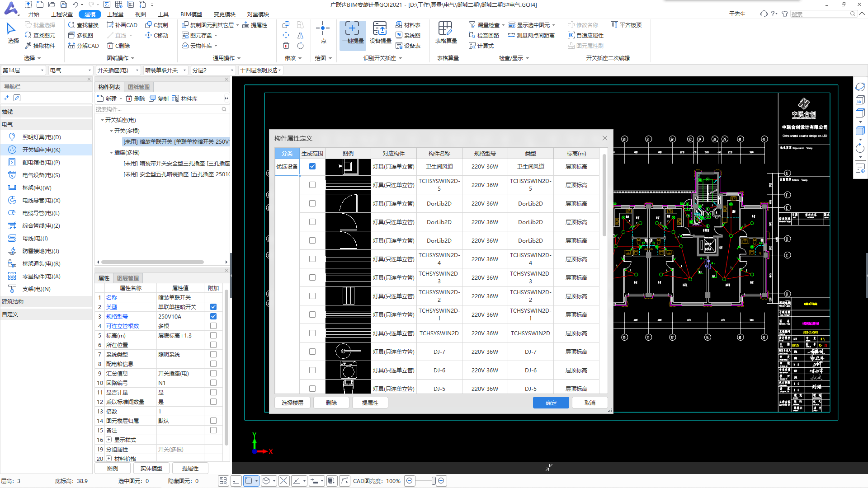Check the TCHSYSWIN2D-4 row checkbox

tap(312, 259)
